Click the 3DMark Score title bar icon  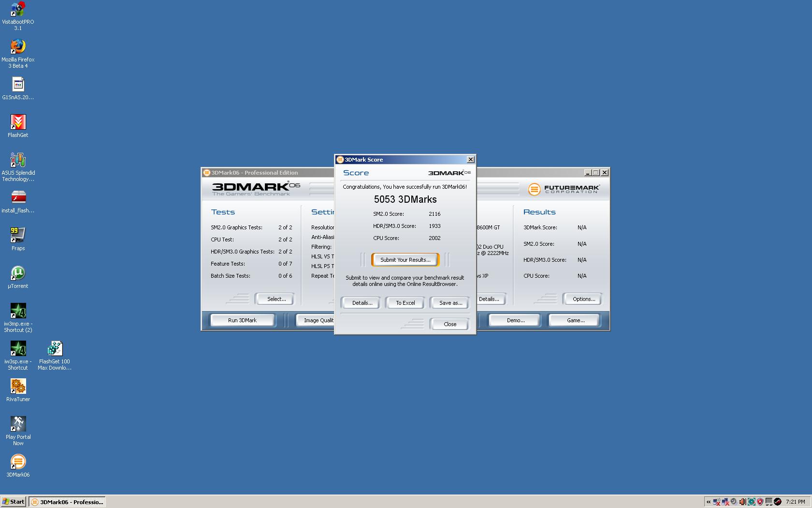pyautogui.click(x=340, y=160)
